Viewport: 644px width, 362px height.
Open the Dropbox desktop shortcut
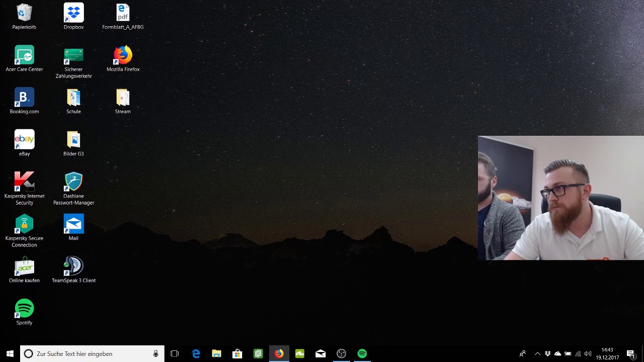click(73, 17)
